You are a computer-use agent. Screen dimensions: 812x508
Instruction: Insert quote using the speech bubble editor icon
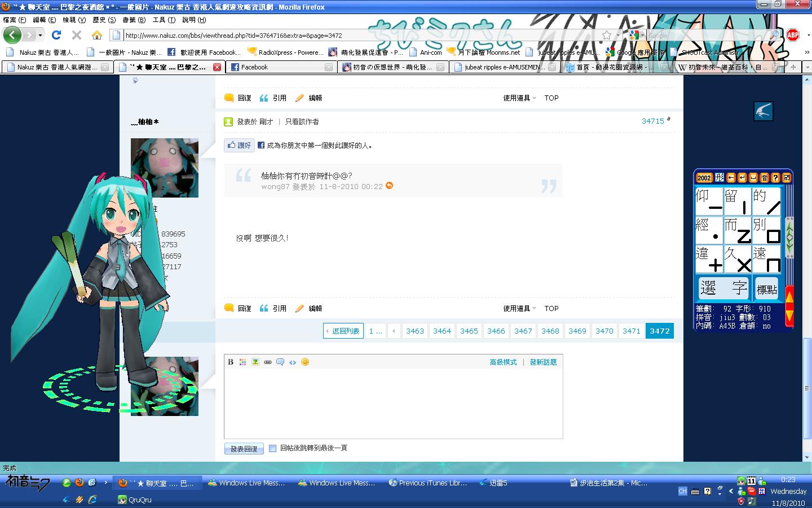point(280,362)
